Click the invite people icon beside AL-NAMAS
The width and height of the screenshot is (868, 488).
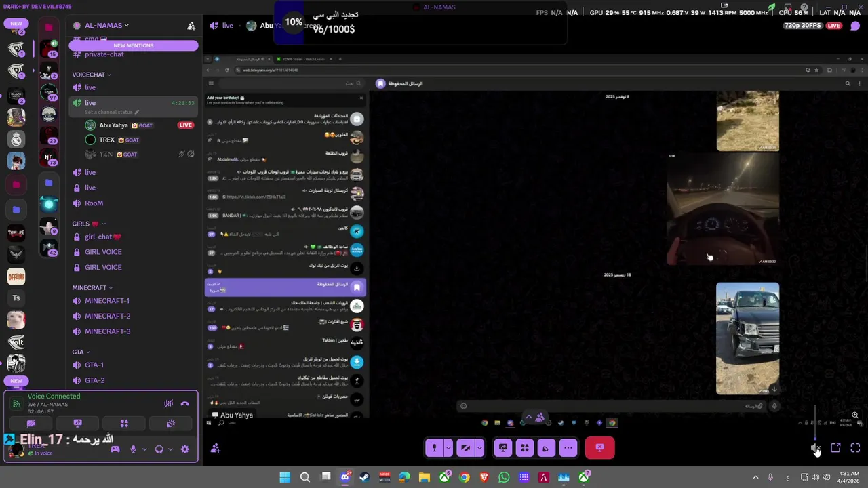(x=191, y=26)
